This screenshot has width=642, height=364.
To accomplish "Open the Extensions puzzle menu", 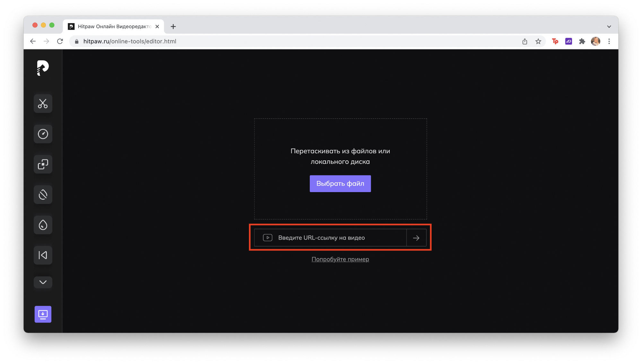I will 582,41.
